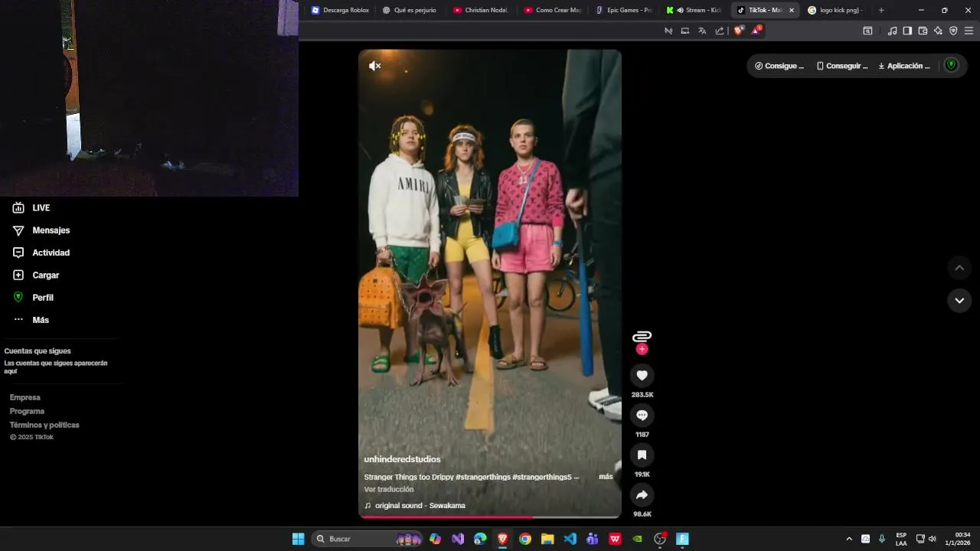Open the Brave Rewards triangle icon
Image resolution: width=980 pixels, height=551 pixels.
tap(756, 31)
